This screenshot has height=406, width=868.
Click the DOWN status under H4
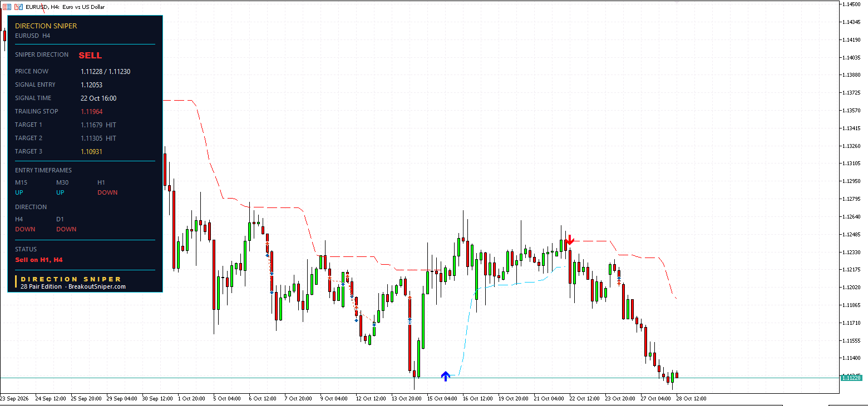point(25,229)
